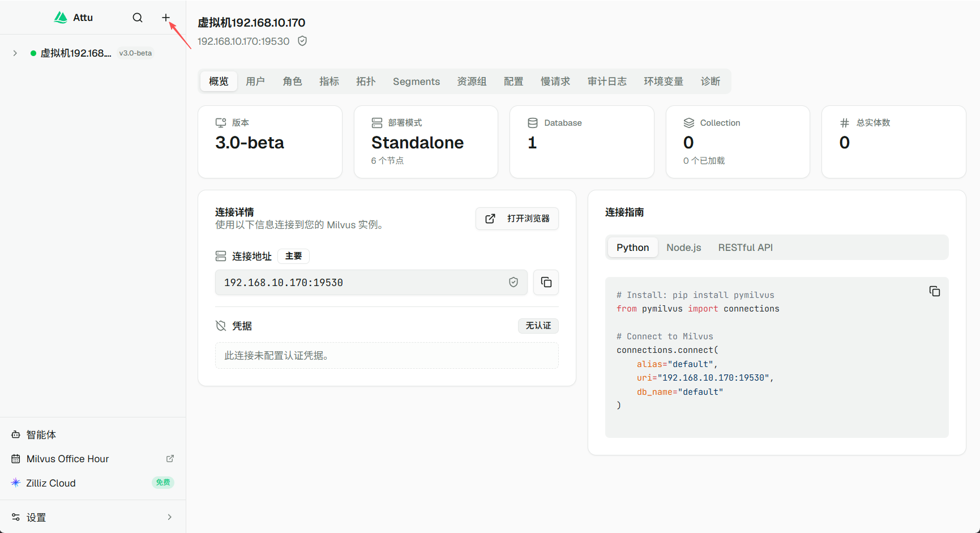
Task: Open the 资源组 tab
Action: (472, 82)
